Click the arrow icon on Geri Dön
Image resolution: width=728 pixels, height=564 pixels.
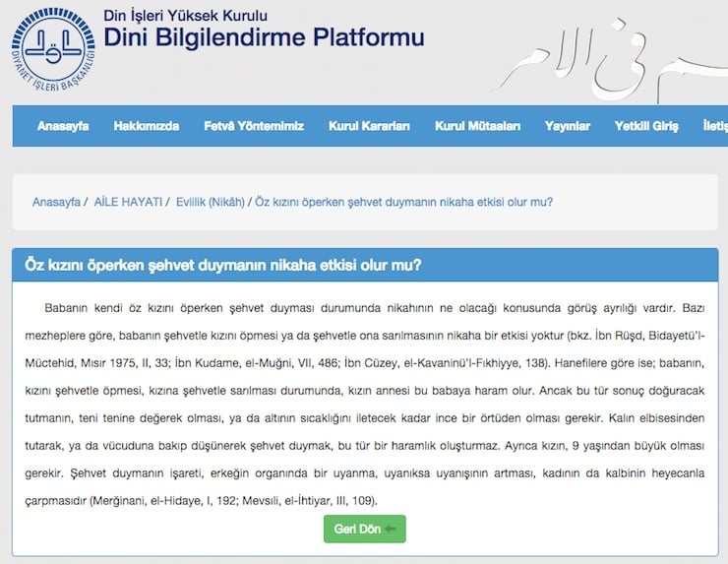tap(391, 529)
